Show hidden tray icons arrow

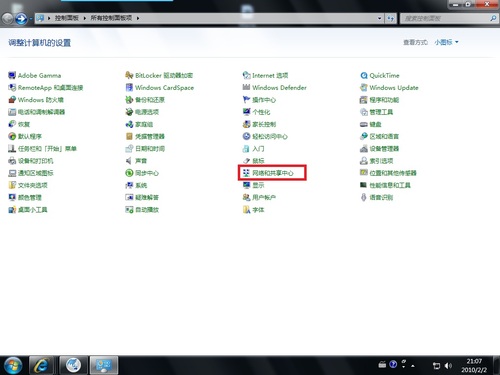click(413, 366)
